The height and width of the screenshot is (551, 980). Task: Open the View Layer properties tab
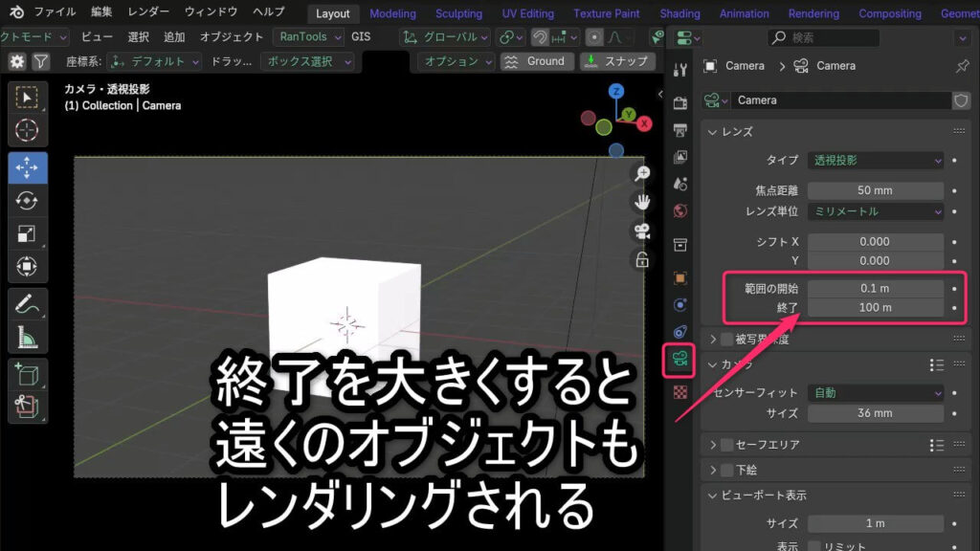tap(680, 157)
